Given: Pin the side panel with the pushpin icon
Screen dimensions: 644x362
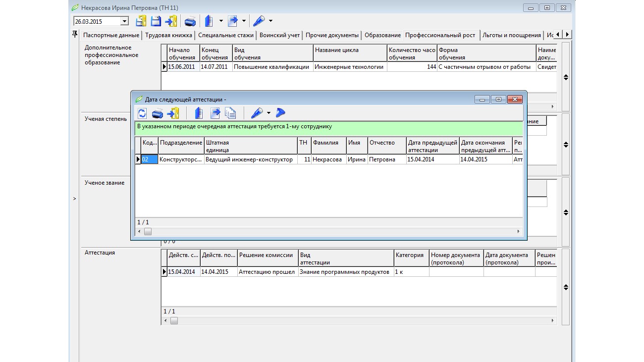Looking at the screenshot, I should (x=75, y=34).
